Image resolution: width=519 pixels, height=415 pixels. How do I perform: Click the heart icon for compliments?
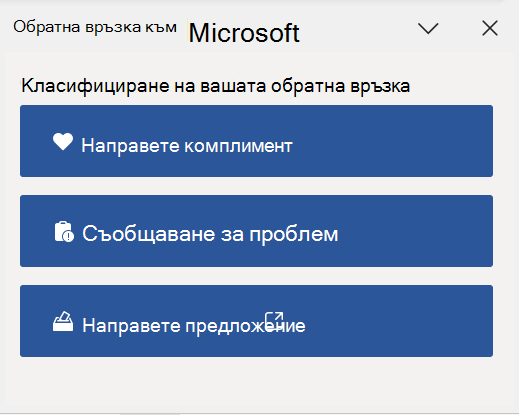(x=63, y=142)
